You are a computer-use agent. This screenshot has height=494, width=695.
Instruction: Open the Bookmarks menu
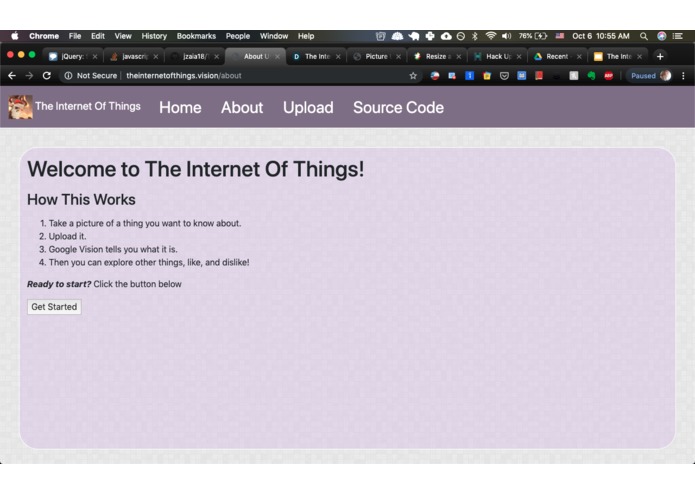click(x=196, y=36)
